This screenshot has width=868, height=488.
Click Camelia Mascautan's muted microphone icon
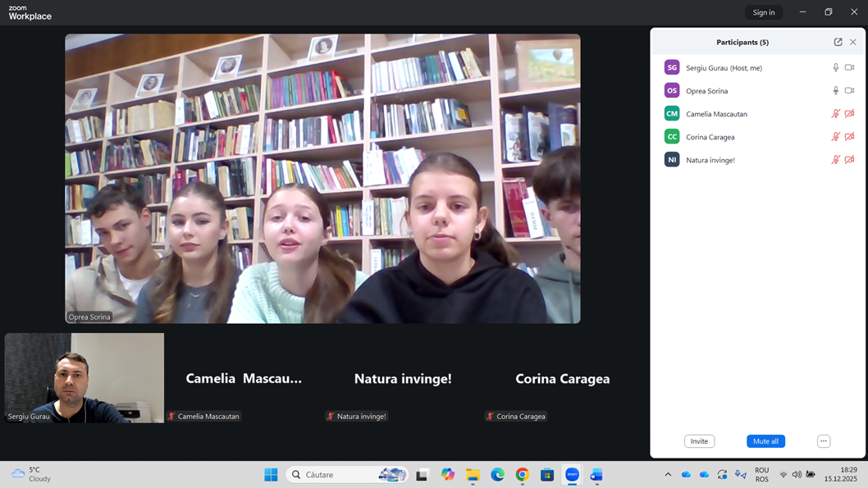click(x=836, y=114)
